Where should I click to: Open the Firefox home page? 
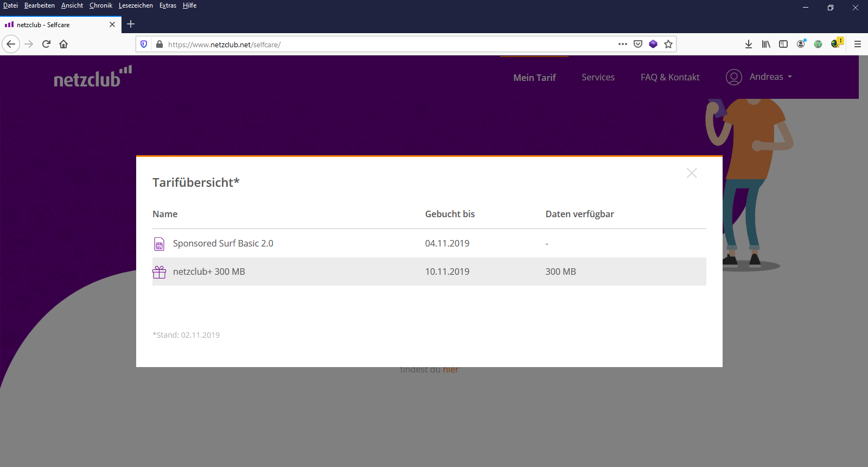click(63, 44)
